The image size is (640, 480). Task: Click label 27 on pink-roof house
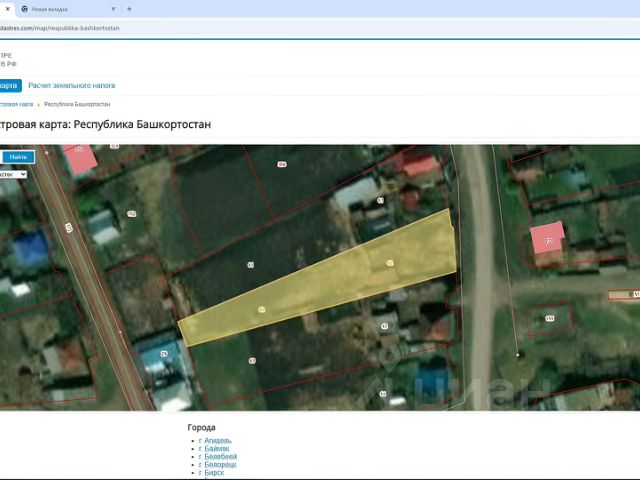click(x=549, y=241)
